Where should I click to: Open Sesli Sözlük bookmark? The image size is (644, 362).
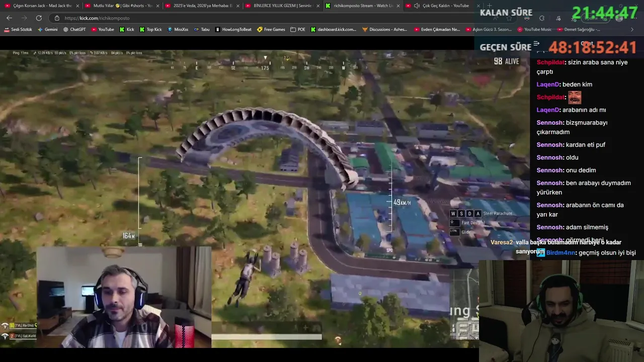pos(18,30)
